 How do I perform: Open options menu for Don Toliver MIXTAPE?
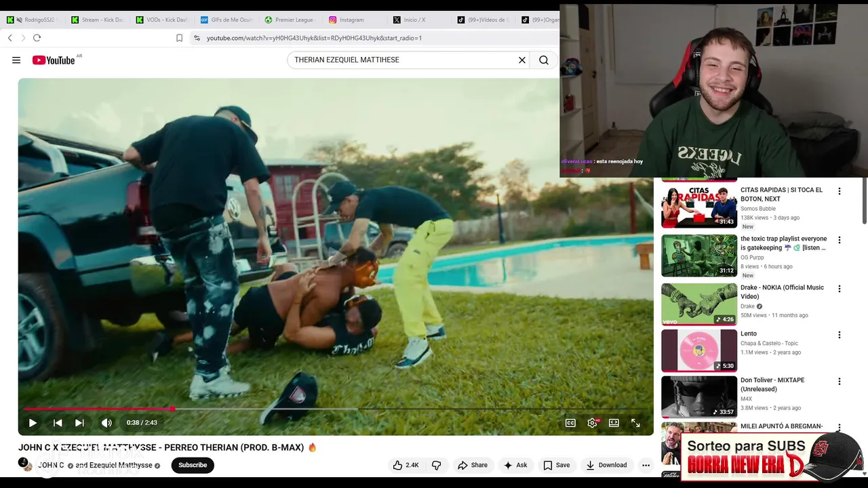839,382
